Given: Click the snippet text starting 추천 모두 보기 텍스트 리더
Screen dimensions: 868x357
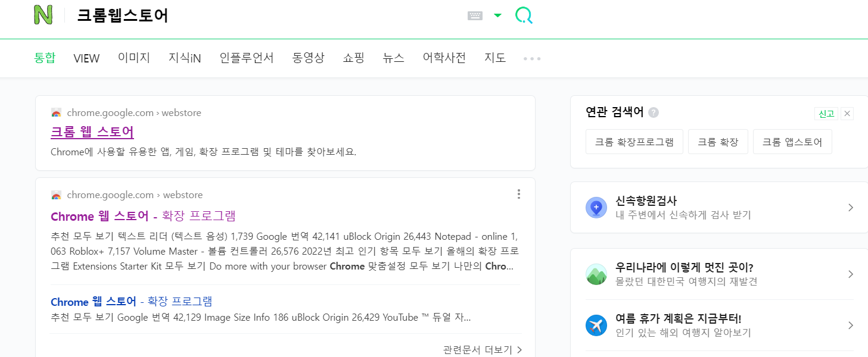Looking at the screenshot, I should click(285, 251).
